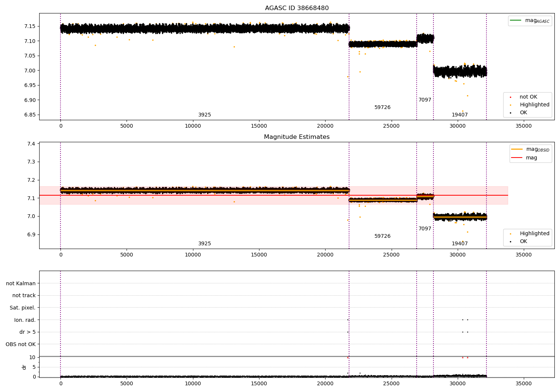Click the 6.95 y-axis tick label

pyautogui.click(x=30, y=85)
